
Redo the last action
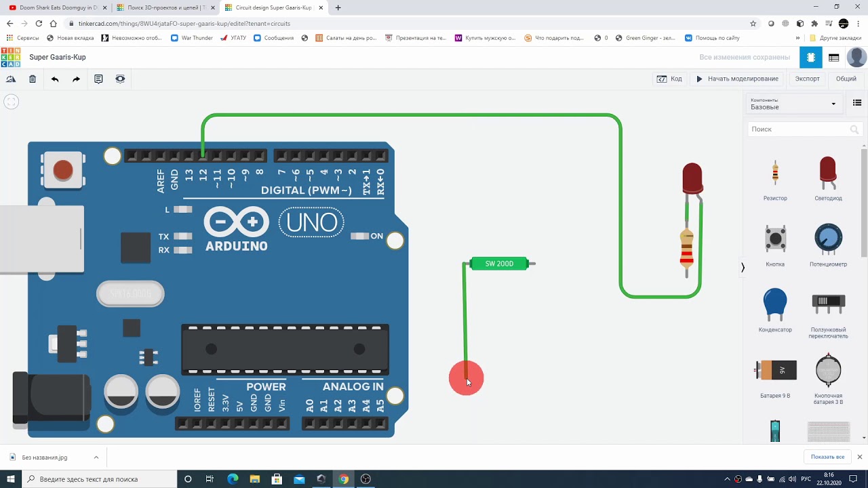coord(77,79)
